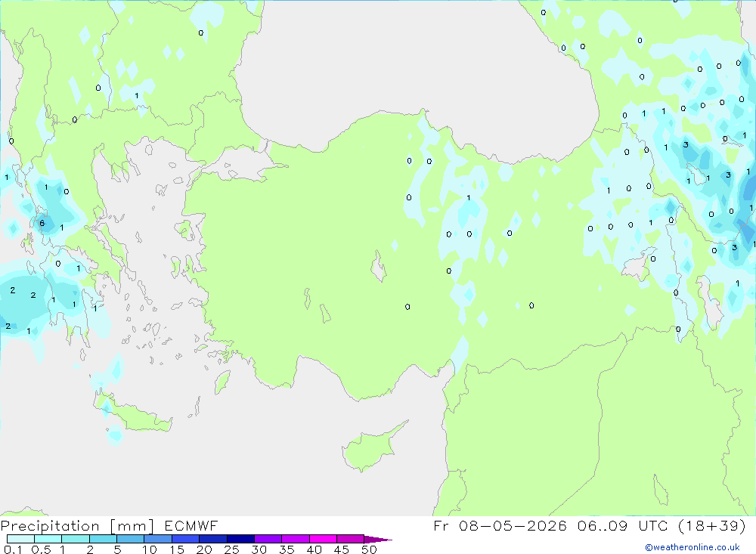The width and height of the screenshot is (756, 554).
Task: Pick the 20–25 mm legend color swatch
Action: [x=212, y=539]
